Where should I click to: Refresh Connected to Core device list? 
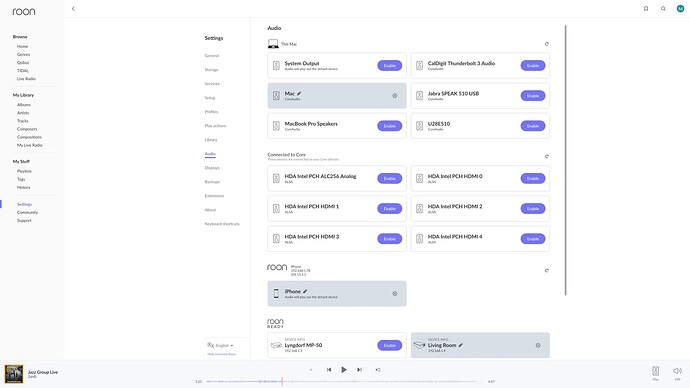(547, 156)
